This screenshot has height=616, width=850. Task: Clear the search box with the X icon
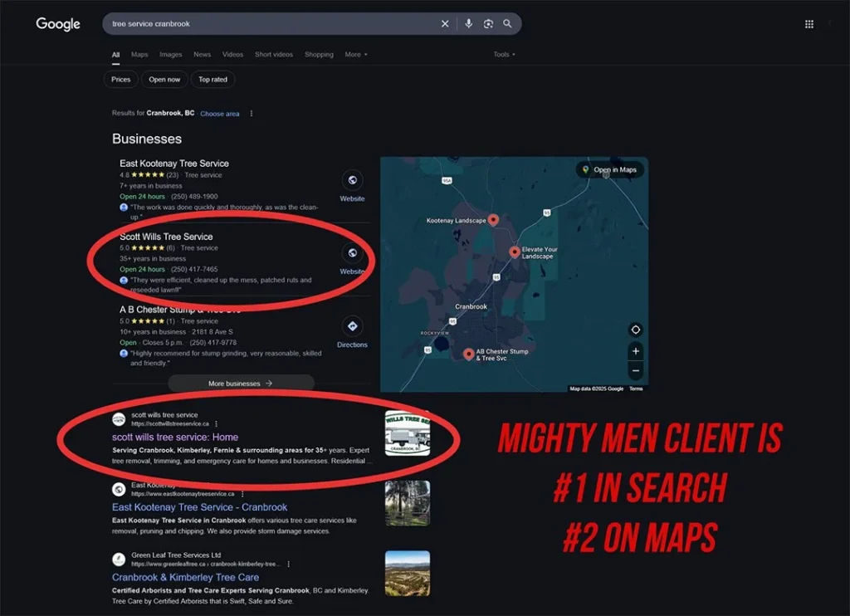445,24
